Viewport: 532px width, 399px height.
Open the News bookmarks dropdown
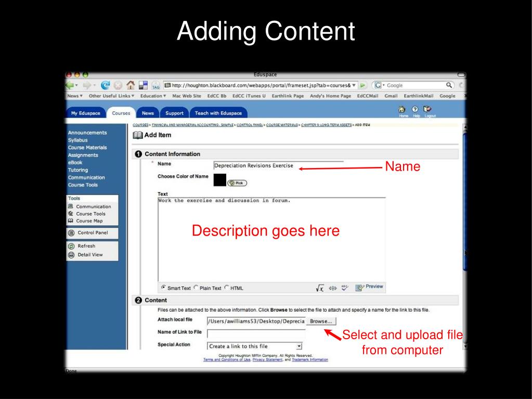pos(75,96)
